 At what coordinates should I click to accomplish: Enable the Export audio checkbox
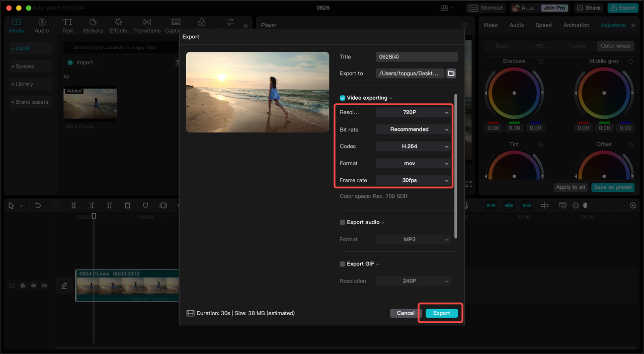343,223
